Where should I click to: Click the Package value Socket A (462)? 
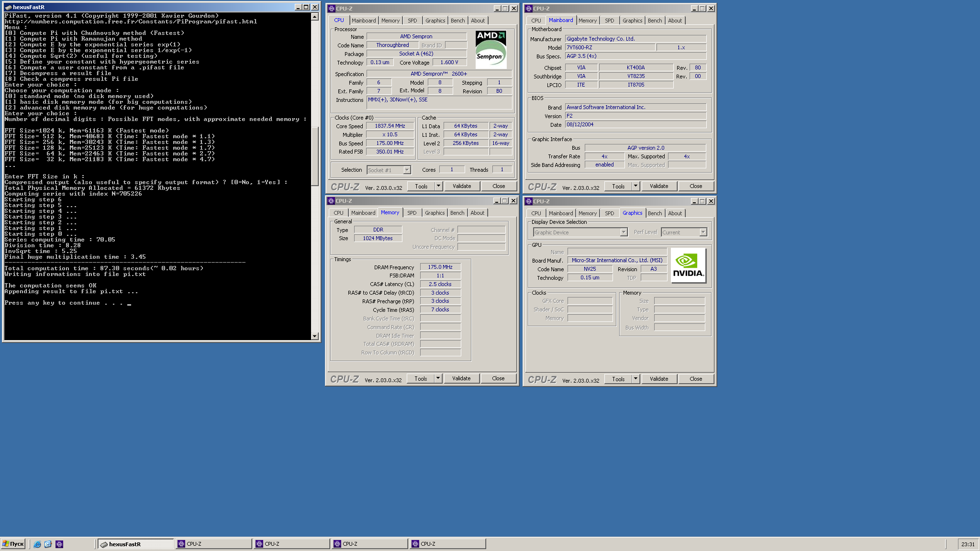(416, 54)
